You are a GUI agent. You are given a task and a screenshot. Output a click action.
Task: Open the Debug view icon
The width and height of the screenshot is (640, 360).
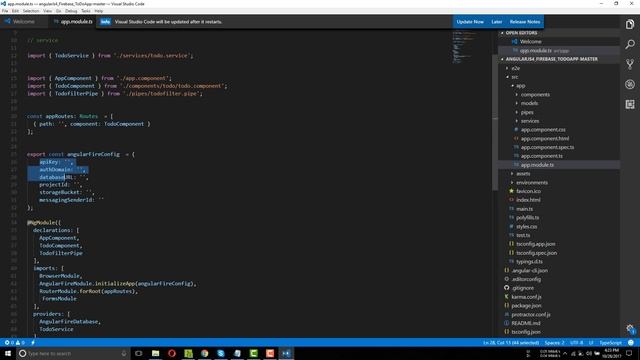point(630,84)
